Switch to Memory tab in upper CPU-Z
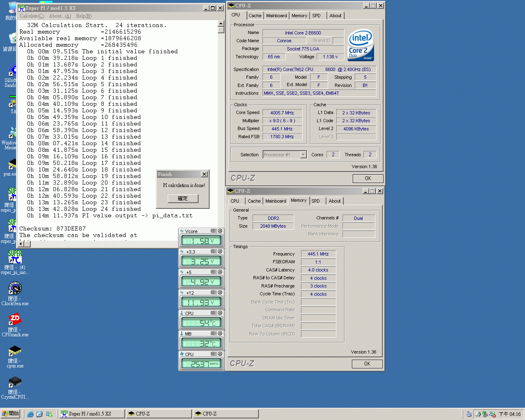Viewport: 525px width, 420px height. pyautogui.click(x=299, y=16)
